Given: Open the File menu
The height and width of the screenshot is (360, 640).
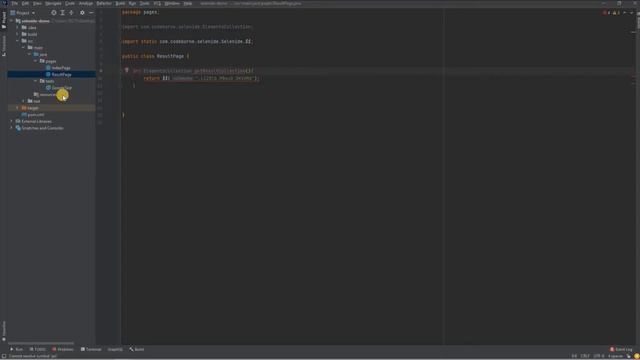Looking at the screenshot, I should (x=14, y=3).
